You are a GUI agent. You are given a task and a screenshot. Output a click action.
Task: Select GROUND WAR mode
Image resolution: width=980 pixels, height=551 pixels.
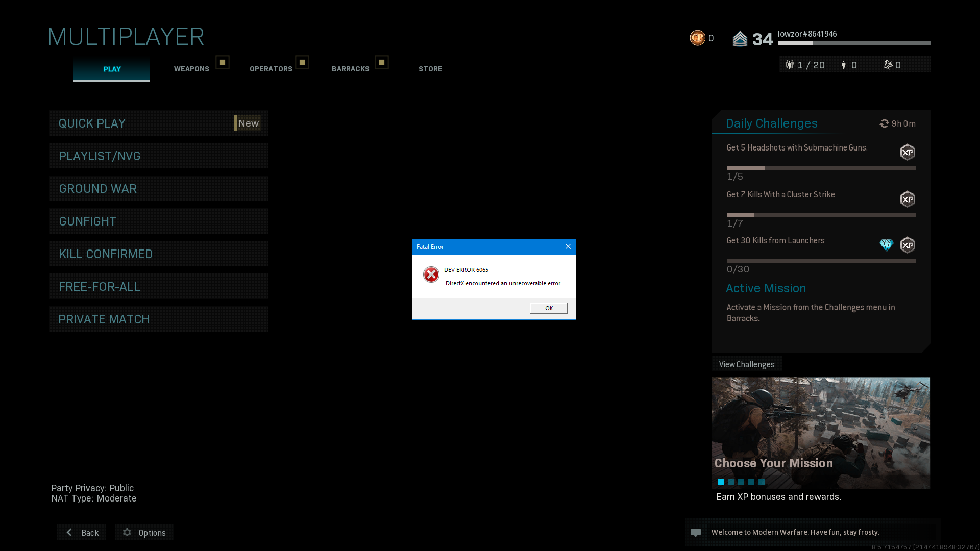coord(159,188)
